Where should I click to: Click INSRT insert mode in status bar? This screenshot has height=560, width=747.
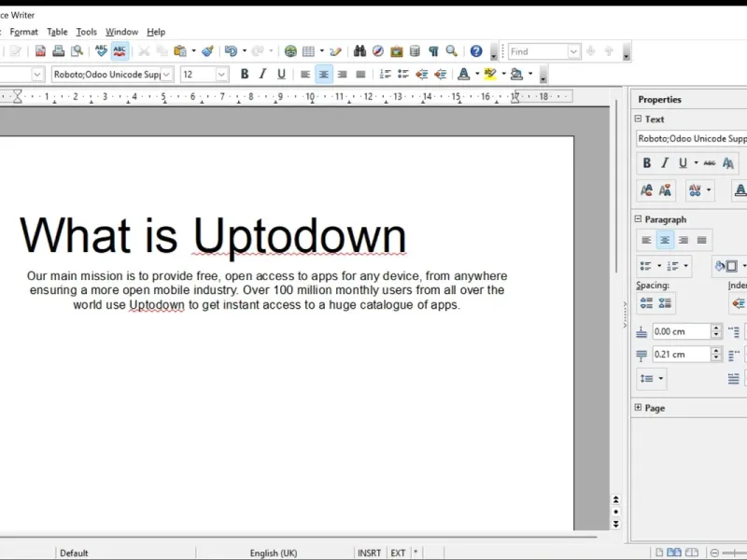[x=369, y=553]
